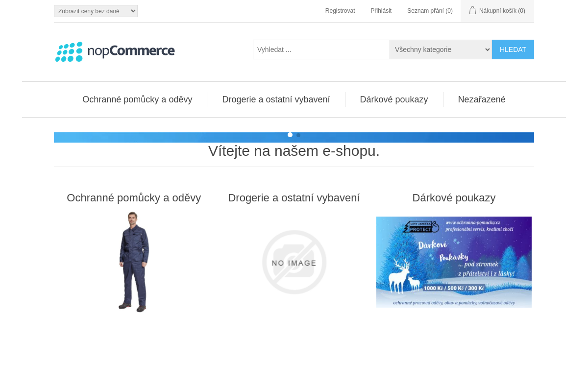Open Drogerie a ostatní vybavení menu item

click(276, 99)
